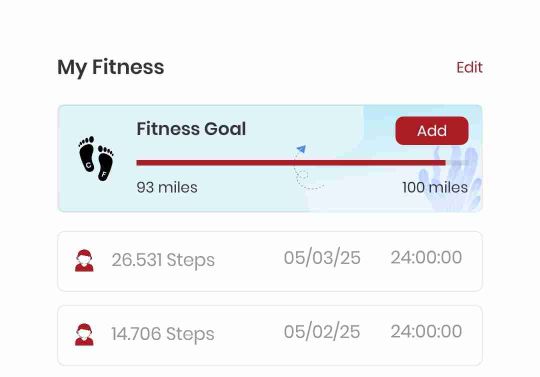Click the My Fitness heading
The width and height of the screenshot is (540, 377).
click(x=111, y=67)
